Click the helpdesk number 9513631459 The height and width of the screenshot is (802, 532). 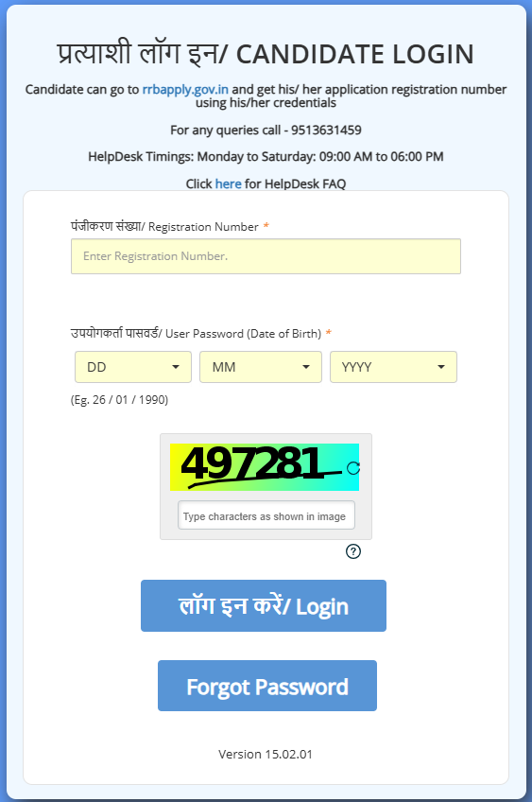tap(326, 130)
